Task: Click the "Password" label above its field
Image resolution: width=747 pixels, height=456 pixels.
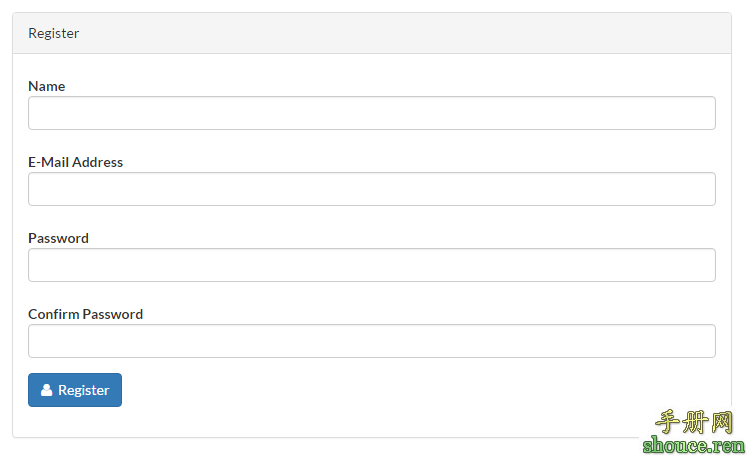Action: (x=58, y=238)
